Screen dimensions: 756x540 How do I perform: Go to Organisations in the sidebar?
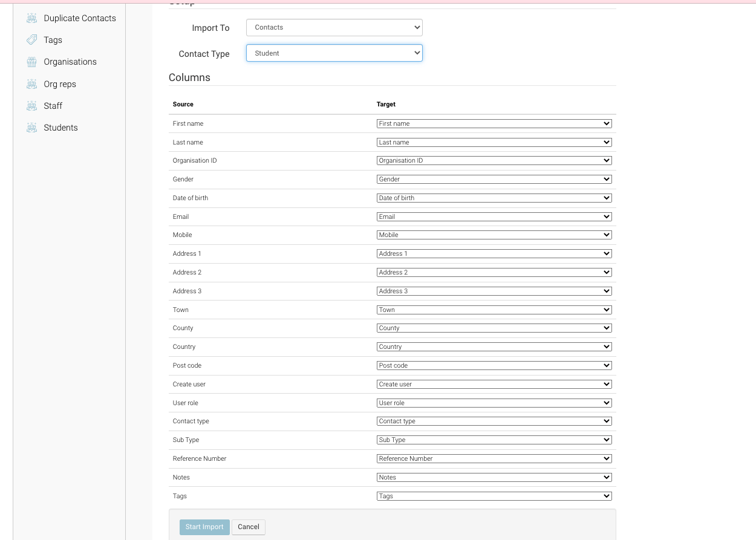70,62
